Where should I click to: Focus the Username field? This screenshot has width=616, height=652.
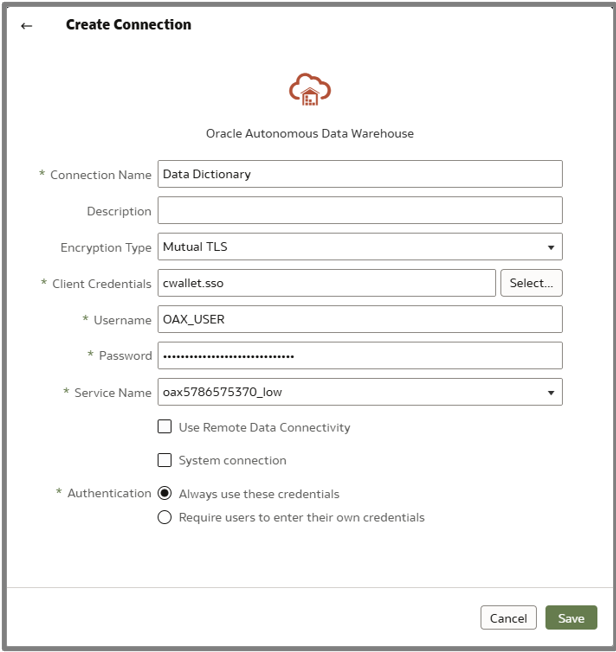click(x=360, y=319)
